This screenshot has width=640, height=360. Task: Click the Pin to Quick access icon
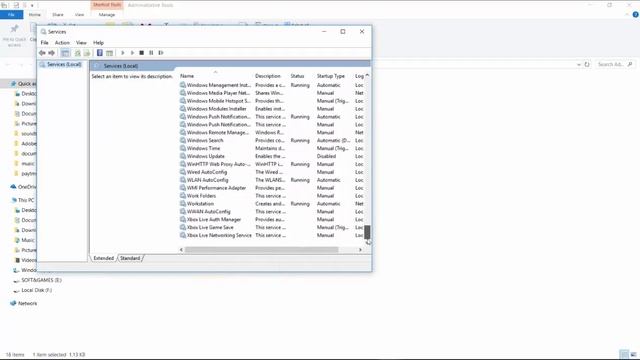[14, 35]
